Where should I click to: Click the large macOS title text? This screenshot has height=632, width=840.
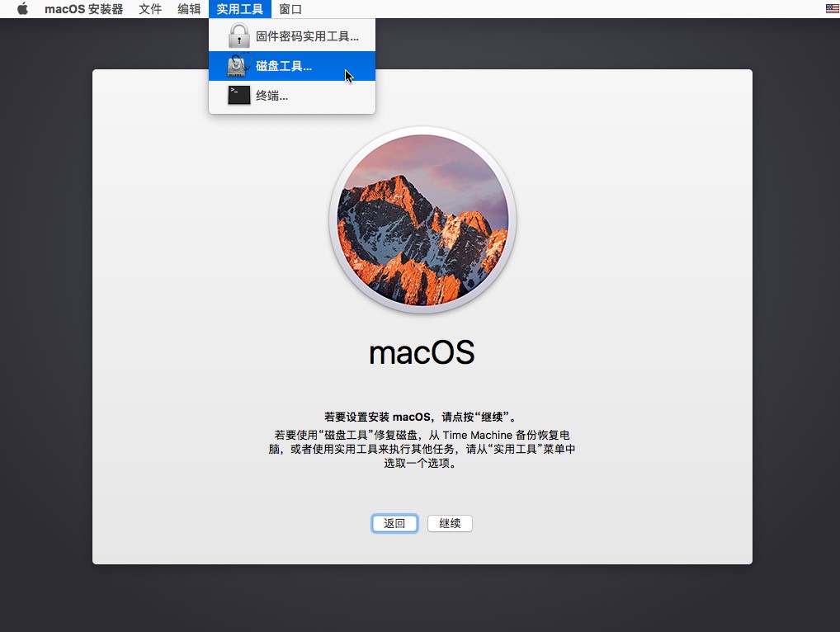pos(422,352)
